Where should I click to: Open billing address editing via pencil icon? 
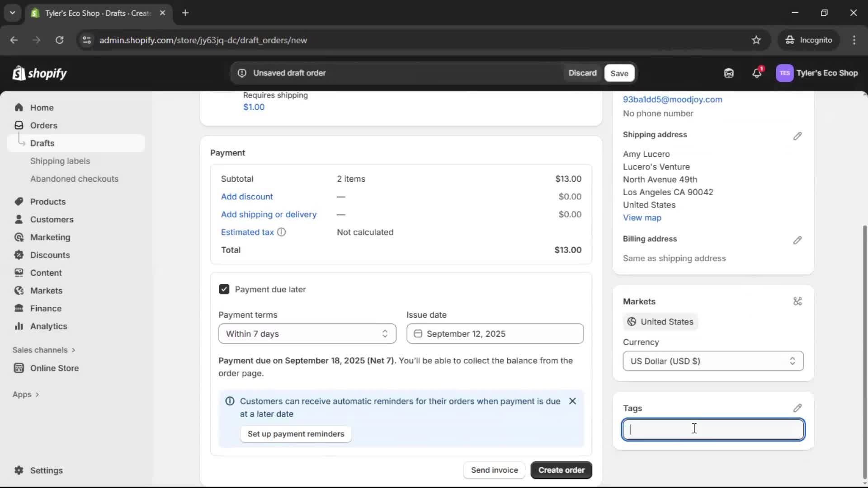797,240
